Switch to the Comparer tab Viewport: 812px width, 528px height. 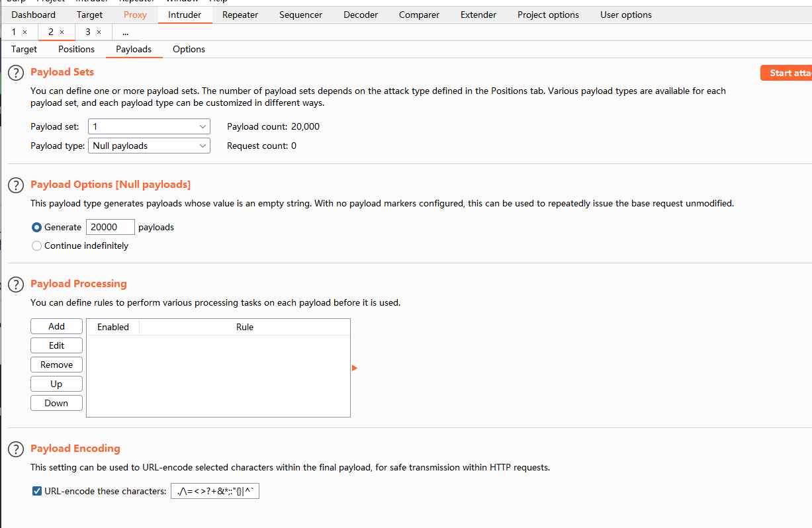(x=419, y=15)
